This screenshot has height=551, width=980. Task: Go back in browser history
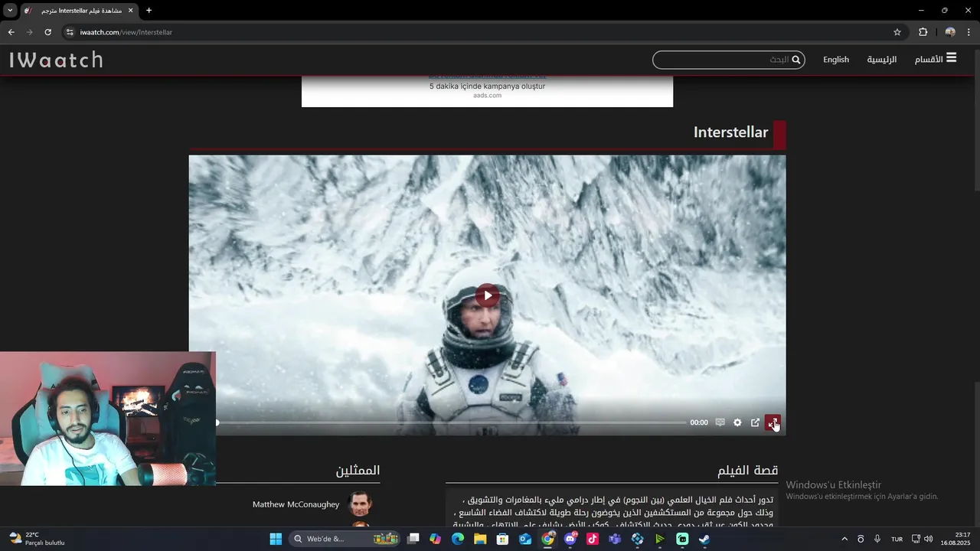pos(11,32)
